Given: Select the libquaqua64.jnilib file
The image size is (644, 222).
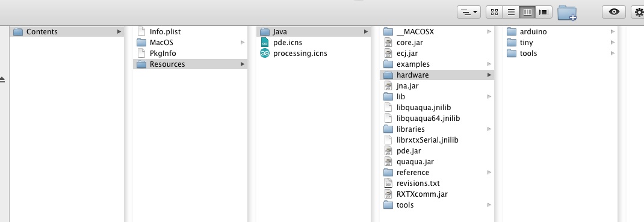Looking at the screenshot, I should 437,118.
